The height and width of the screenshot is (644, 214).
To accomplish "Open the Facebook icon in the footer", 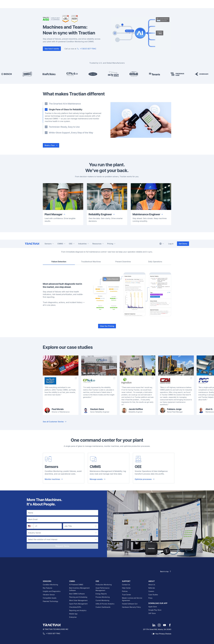I will [170, 625].
